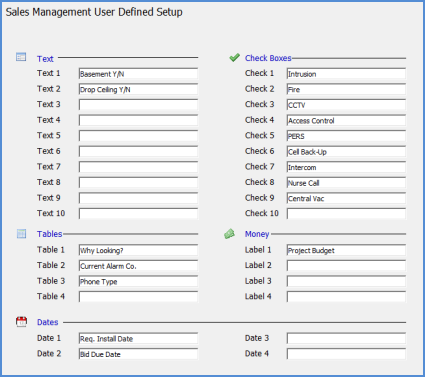Screen dimensions: 425x377
Task: Select the Label 1 Project Budget field
Action: click(x=346, y=250)
